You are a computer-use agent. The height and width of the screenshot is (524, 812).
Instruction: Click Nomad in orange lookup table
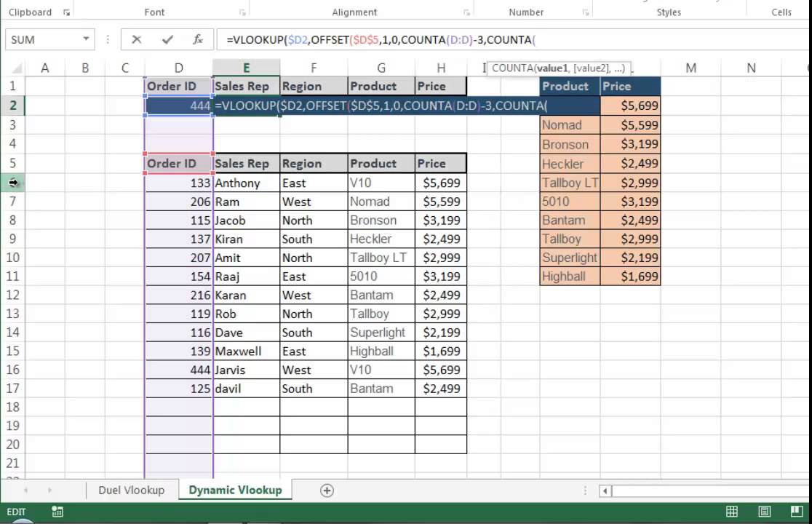[570, 124]
